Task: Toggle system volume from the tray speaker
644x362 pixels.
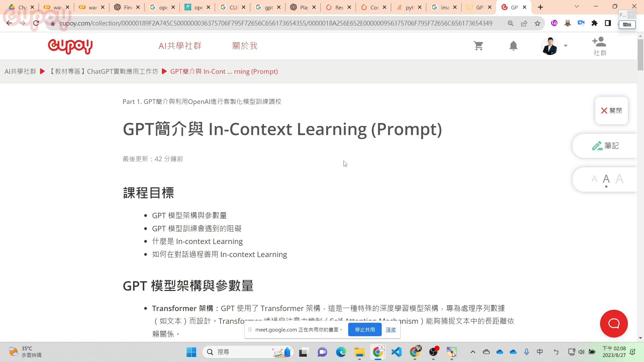Action: click(x=582, y=352)
